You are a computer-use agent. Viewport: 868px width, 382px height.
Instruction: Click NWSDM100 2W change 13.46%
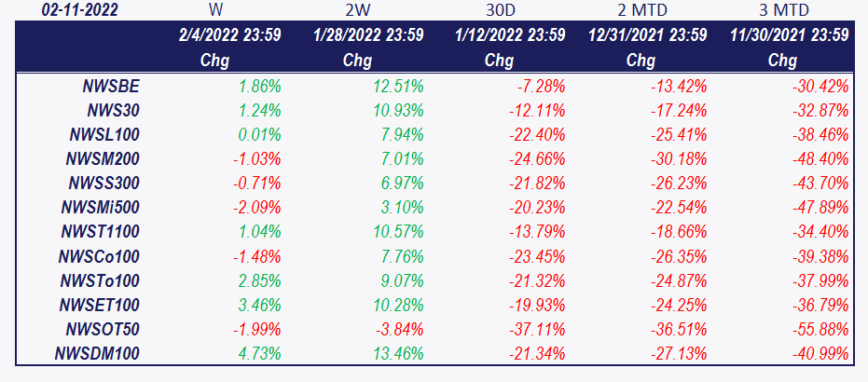[x=398, y=353]
